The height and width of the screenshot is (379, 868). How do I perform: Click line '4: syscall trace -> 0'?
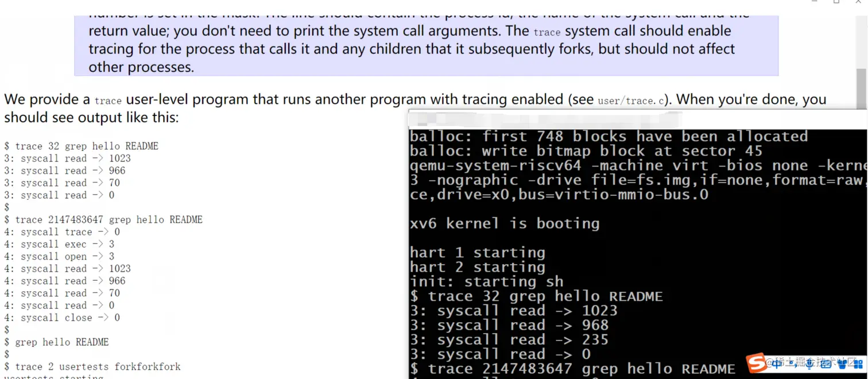62,232
